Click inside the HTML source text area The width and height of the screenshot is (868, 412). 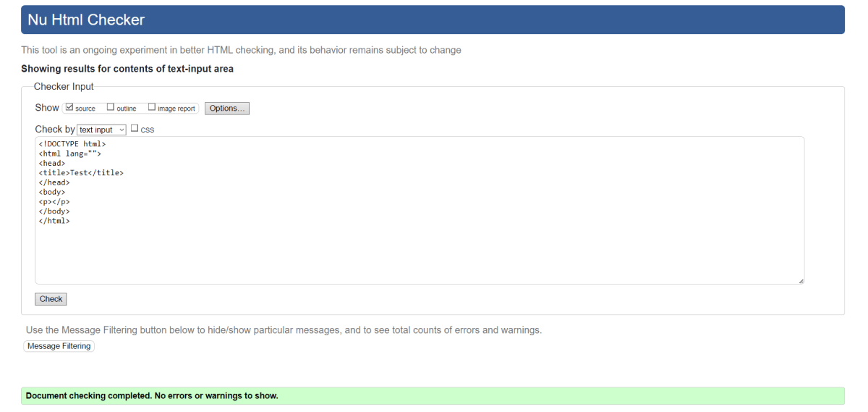point(420,210)
